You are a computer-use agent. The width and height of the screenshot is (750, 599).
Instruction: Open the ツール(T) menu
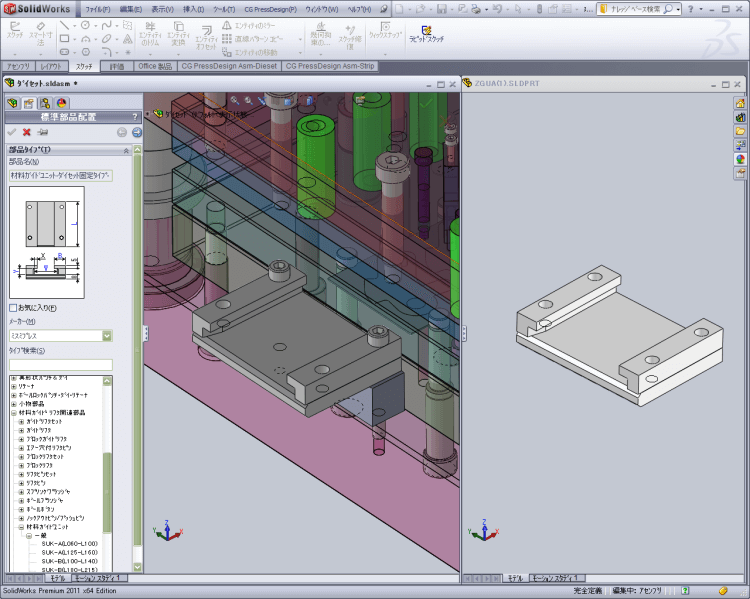pyautogui.click(x=224, y=9)
